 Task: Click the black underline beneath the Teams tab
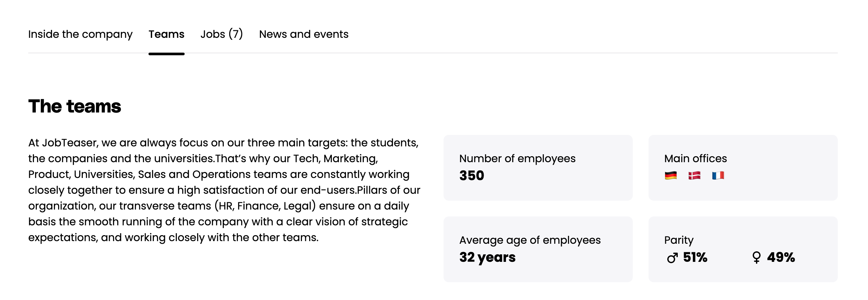point(167,54)
